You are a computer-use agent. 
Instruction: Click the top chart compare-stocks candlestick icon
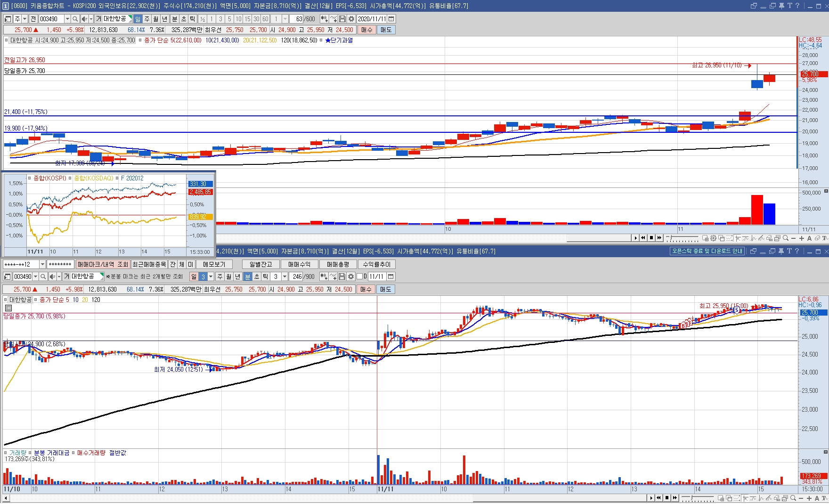coord(324,19)
